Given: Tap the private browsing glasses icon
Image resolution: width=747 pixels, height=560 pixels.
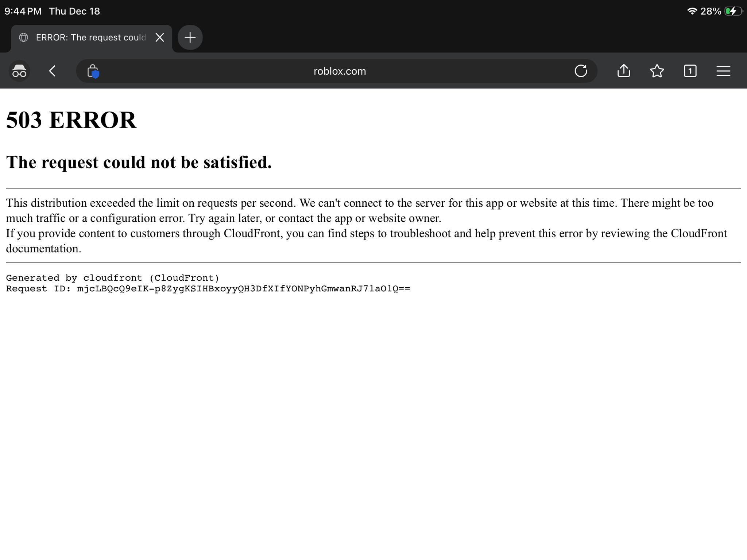Looking at the screenshot, I should click(19, 71).
